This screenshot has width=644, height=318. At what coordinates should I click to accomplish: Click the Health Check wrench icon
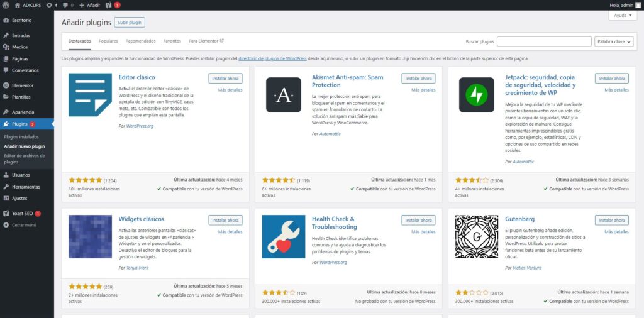284,236
